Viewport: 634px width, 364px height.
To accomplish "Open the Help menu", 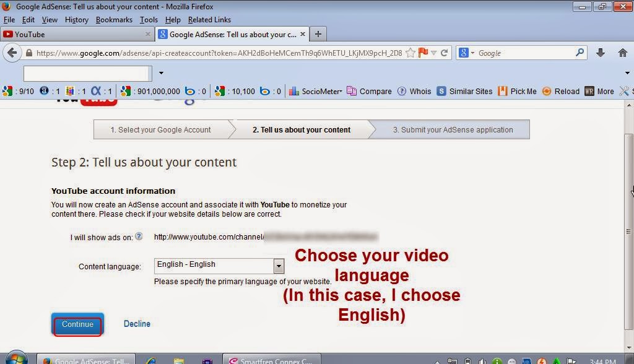I will 173,20.
